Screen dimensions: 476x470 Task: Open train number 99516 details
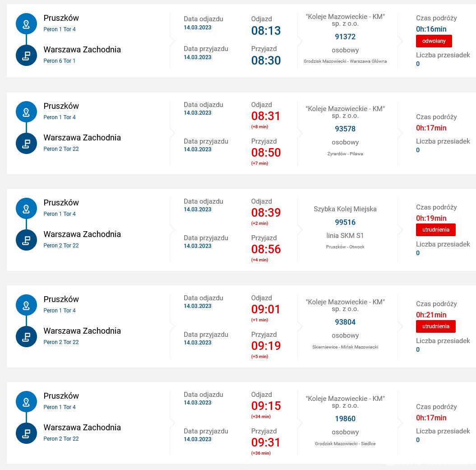tap(345, 223)
